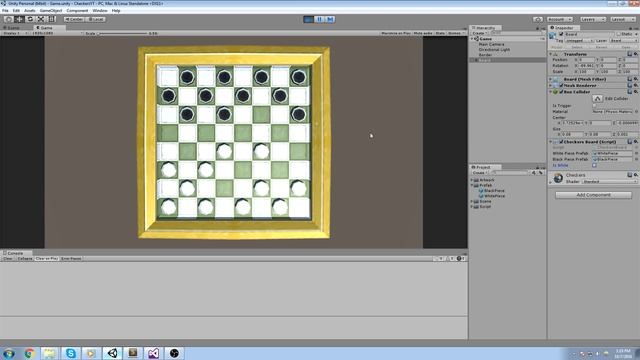
Task: Select WhitePiece prefab in Project
Action: click(494, 196)
